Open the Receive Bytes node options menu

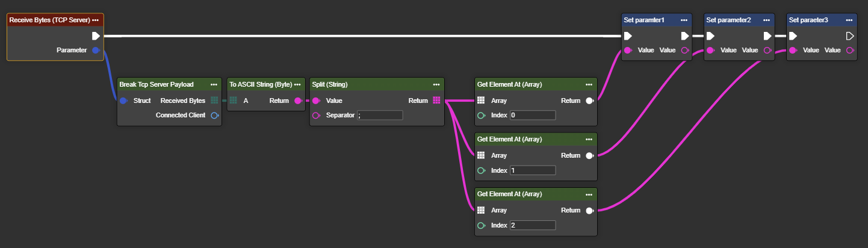click(x=96, y=20)
